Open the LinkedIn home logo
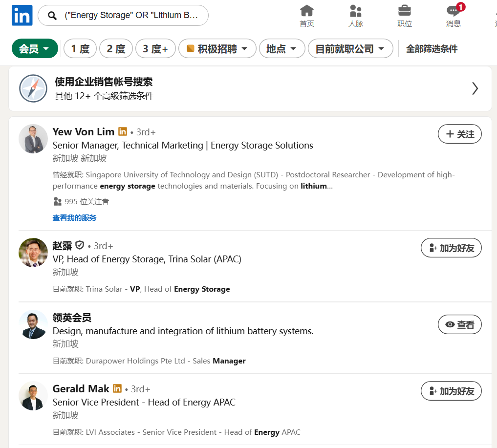497x448 pixels. (x=22, y=15)
